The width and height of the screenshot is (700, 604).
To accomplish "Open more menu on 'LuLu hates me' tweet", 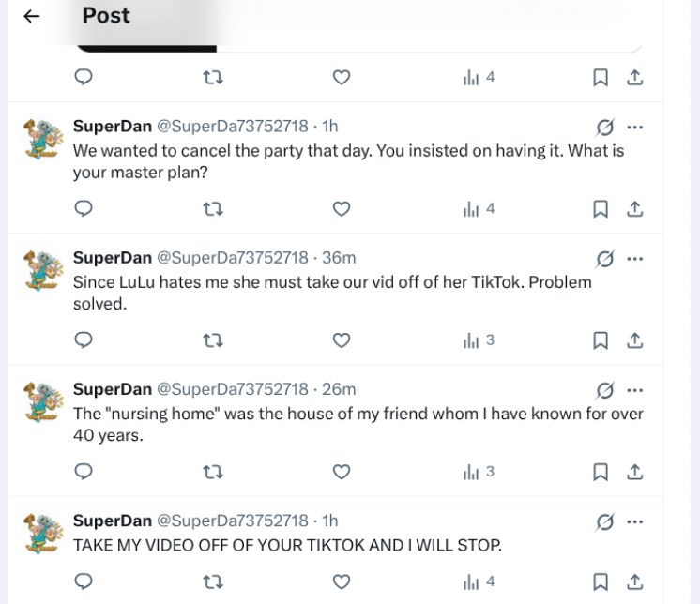I will click(x=635, y=258).
